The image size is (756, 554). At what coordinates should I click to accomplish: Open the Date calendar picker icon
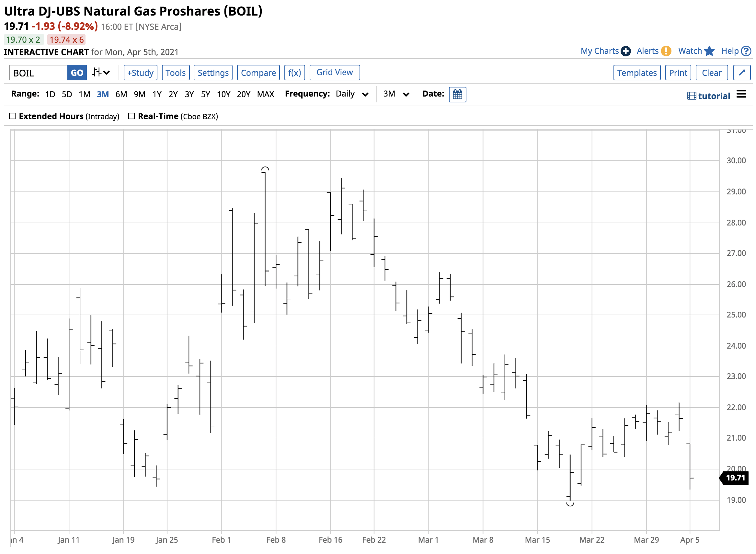tap(457, 95)
